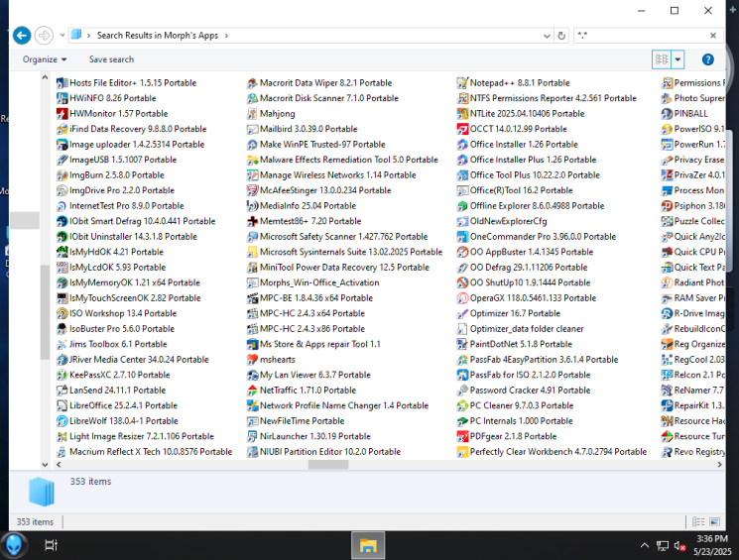Click the IObit Uninstaller 14.3.1.8 icon
739x560 pixels.
click(62, 237)
